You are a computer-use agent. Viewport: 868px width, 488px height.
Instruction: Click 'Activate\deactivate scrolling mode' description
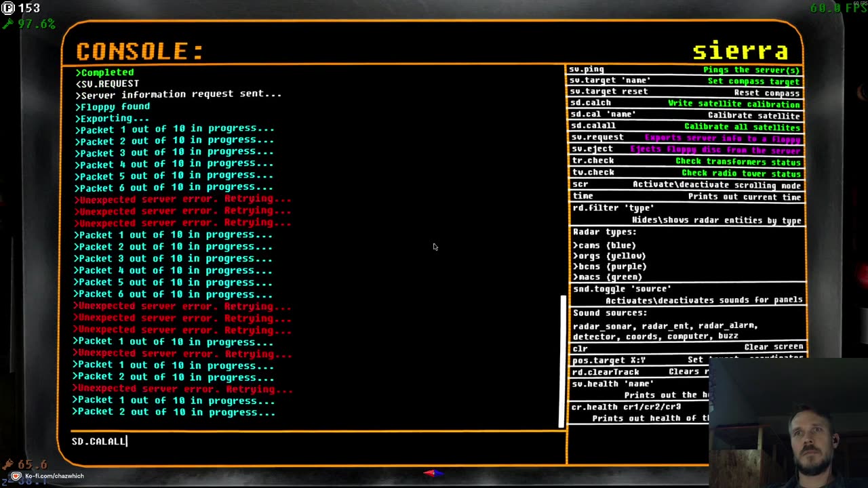[x=717, y=185]
